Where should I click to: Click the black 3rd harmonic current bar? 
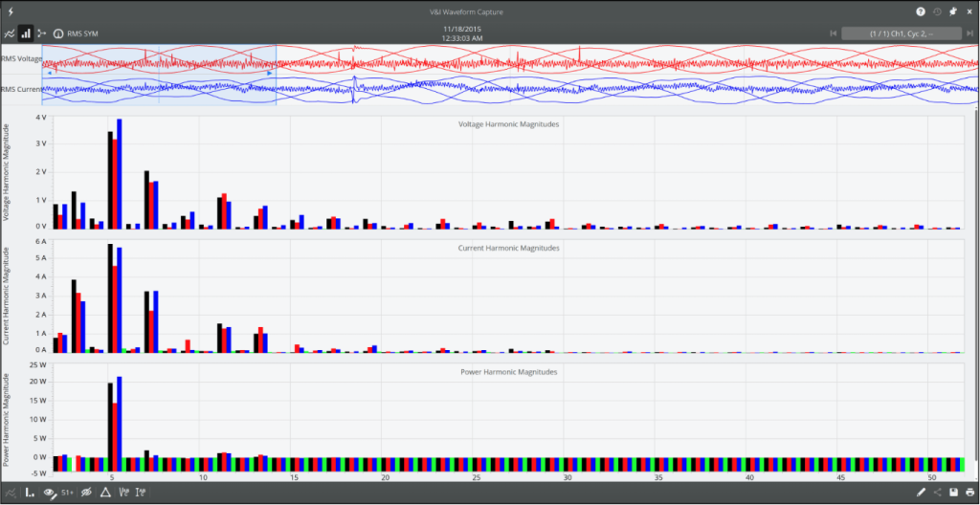(x=74, y=317)
